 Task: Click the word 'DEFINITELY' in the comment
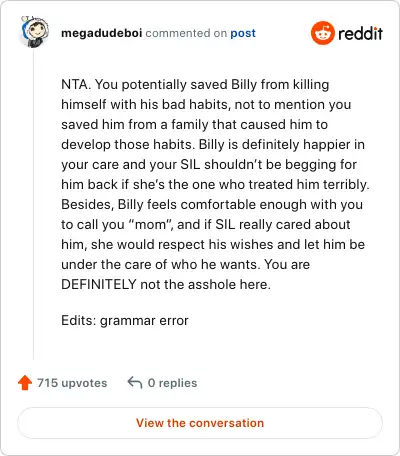99,284
